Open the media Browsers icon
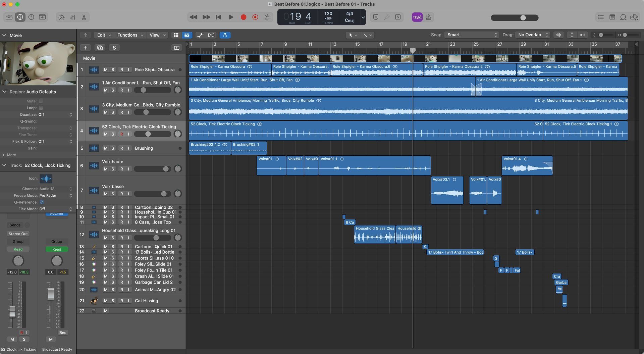This screenshot has width=644, height=354. [634, 17]
